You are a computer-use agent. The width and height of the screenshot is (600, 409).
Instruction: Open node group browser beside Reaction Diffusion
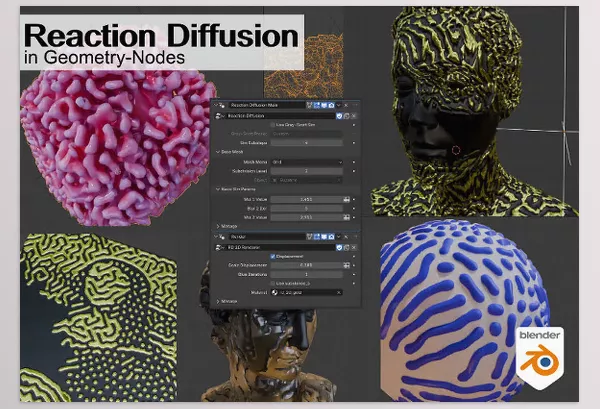(220, 116)
